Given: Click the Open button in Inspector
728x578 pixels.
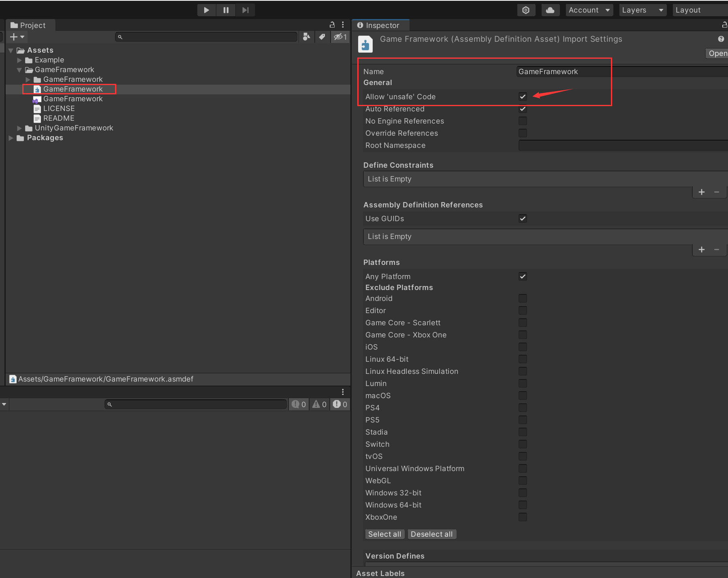Looking at the screenshot, I should click(717, 53).
